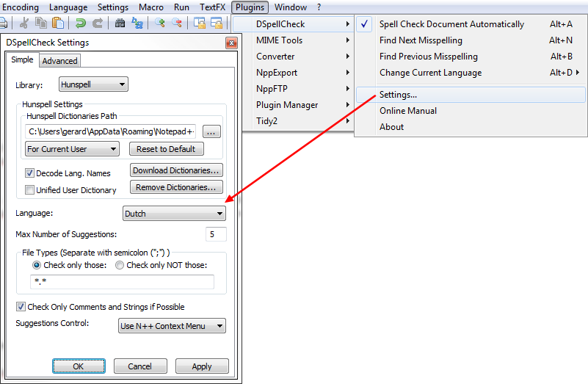Image resolution: width=588 pixels, height=384 pixels.
Task: Choose Settings... in the DSpellCheck submenu
Action: coord(398,95)
